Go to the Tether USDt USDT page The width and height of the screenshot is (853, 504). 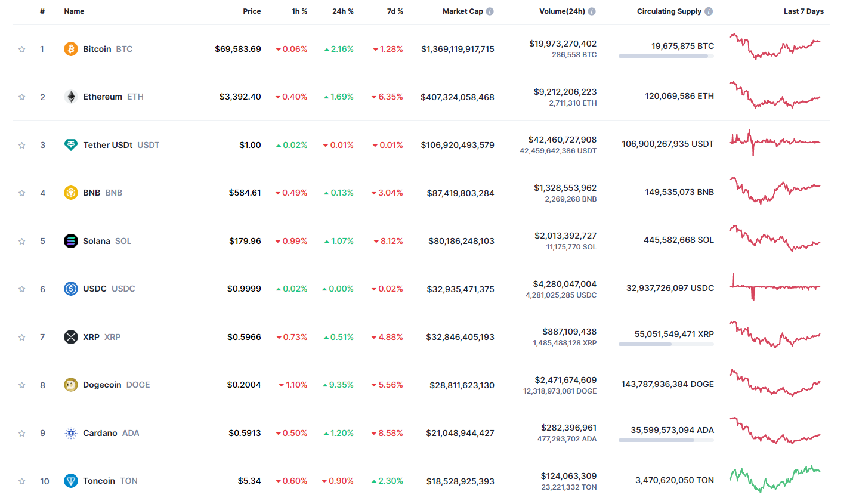[x=121, y=145]
